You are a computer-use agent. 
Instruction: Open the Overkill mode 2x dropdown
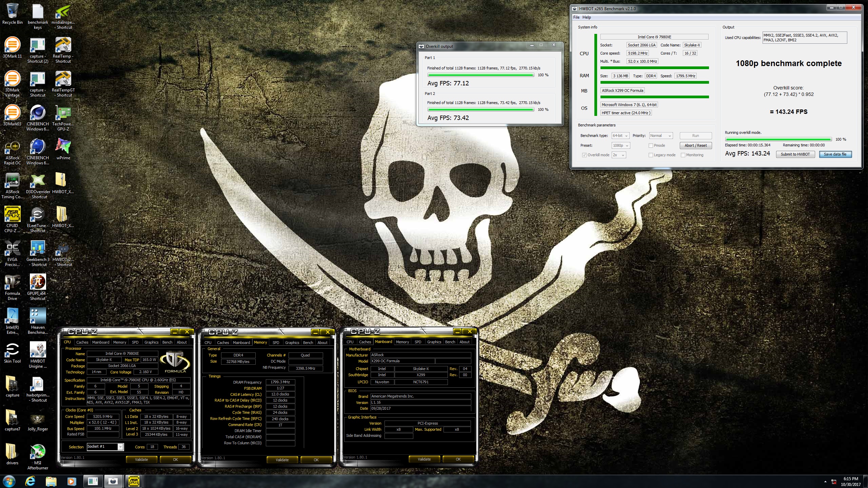(x=619, y=155)
